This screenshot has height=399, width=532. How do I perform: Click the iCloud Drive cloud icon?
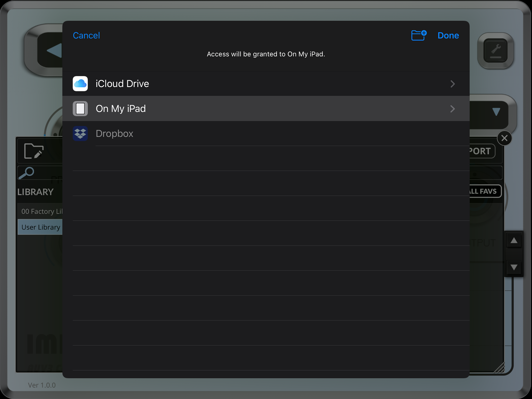tap(80, 84)
